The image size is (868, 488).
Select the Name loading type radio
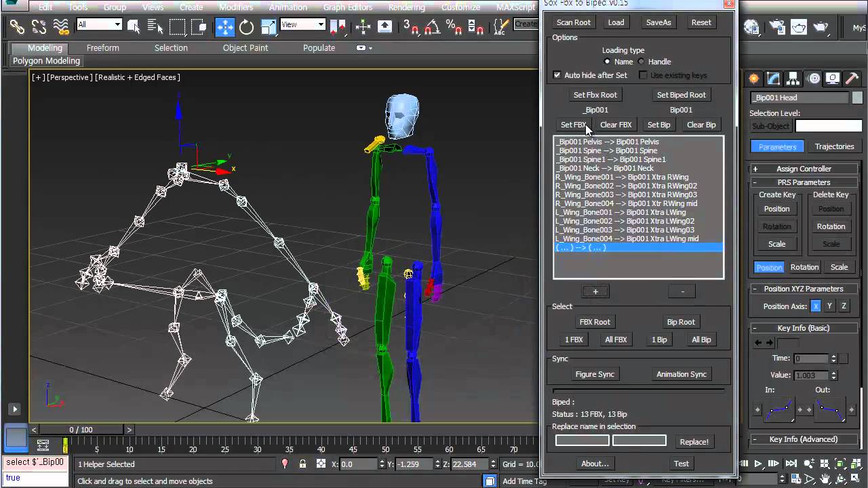[607, 62]
